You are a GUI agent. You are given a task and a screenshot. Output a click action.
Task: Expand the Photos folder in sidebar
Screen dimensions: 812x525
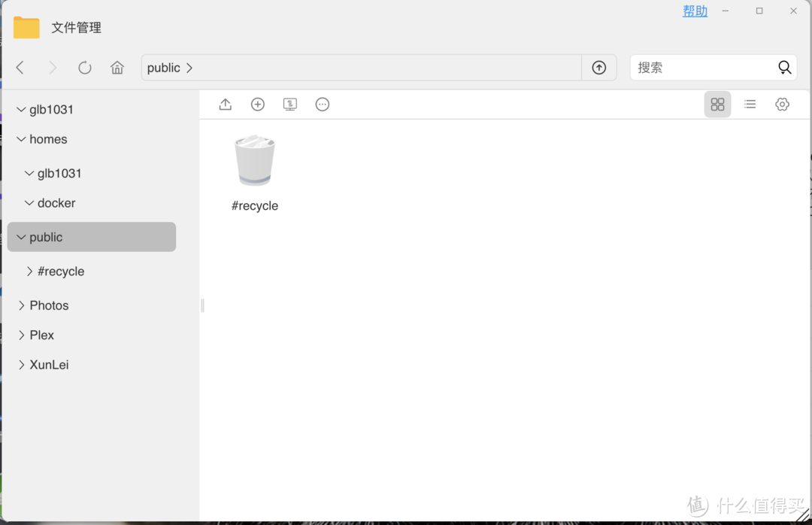pyautogui.click(x=21, y=305)
